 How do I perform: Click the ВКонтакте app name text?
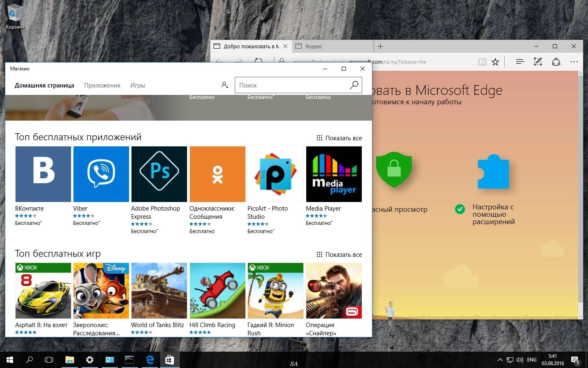point(29,209)
